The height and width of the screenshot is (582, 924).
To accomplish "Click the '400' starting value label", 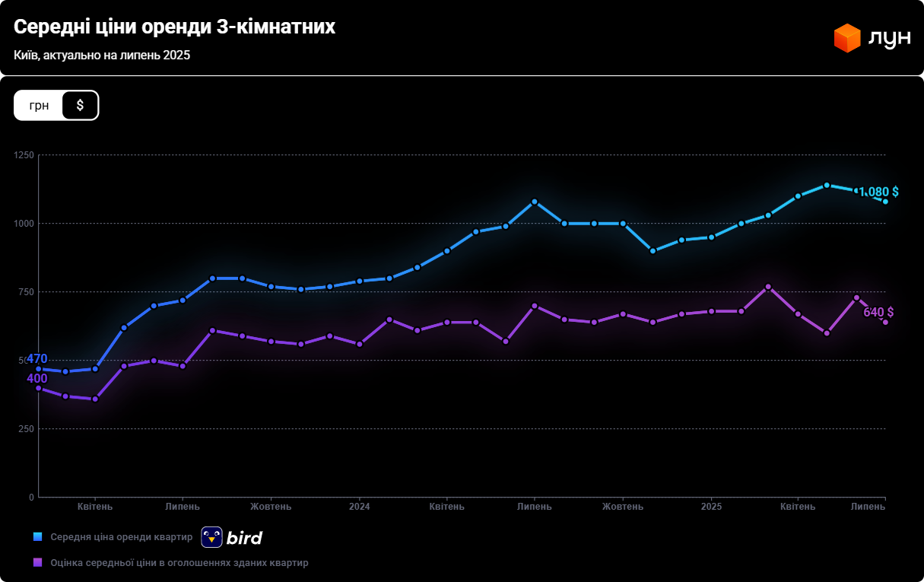I will [x=37, y=379].
